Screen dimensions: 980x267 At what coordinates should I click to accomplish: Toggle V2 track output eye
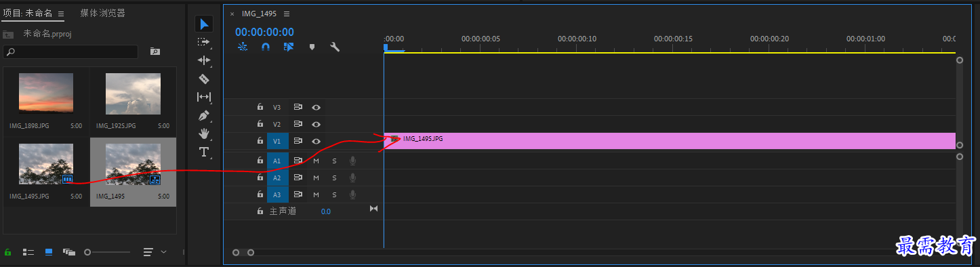click(x=316, y=124)
